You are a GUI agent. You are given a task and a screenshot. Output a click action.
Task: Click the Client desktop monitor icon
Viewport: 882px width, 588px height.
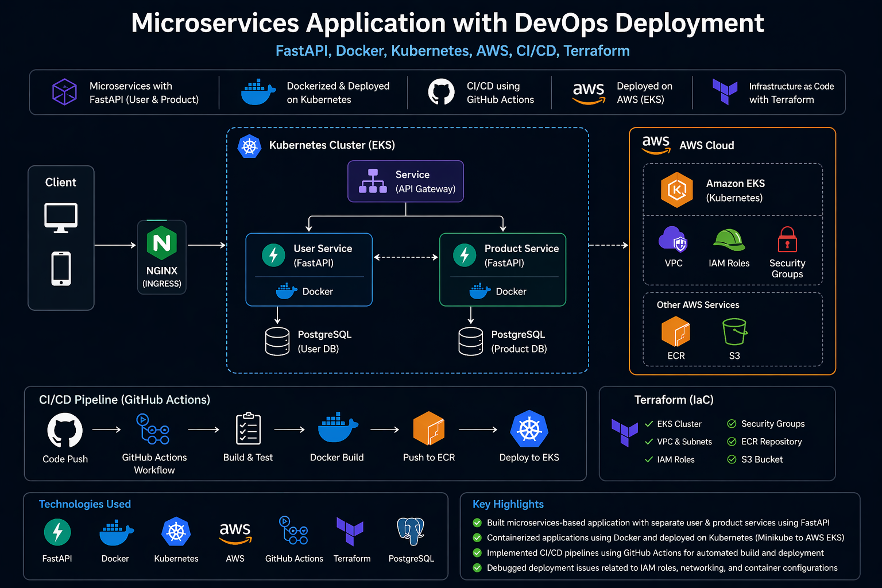pos(61,218)
